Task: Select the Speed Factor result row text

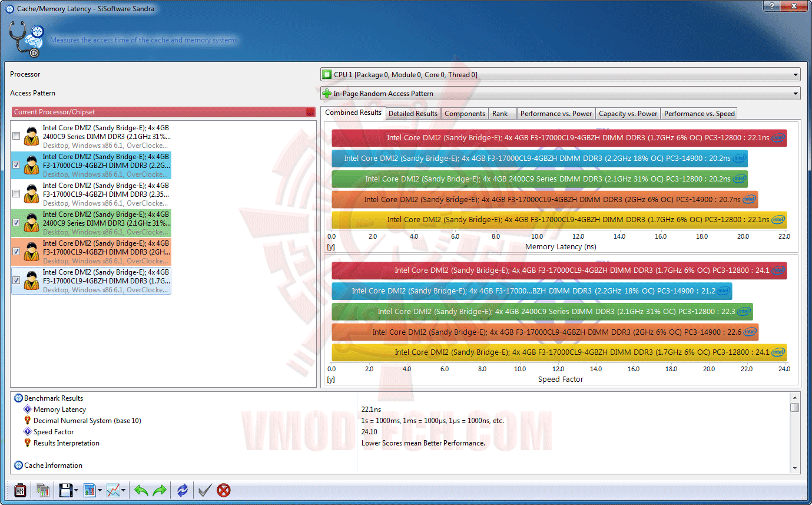Action: (x=54, y=432)
